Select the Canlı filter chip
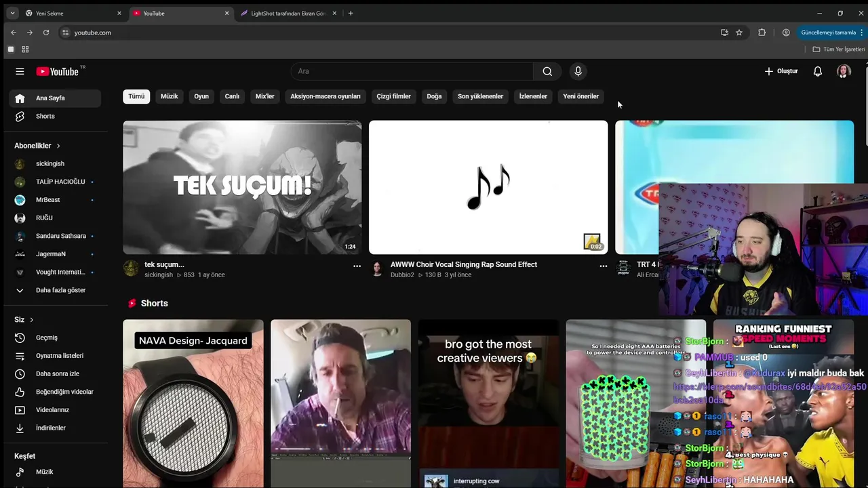Image resolution: width=868 pixels, height=488 pixels. (x=232, y=96)
